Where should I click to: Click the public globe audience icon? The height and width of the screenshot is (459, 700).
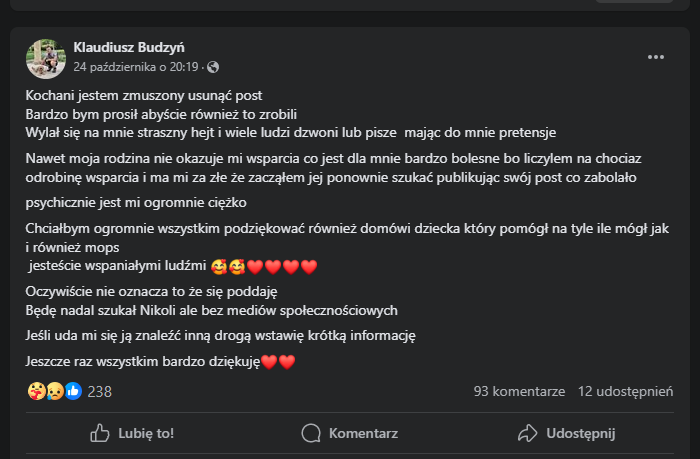click(x=212, y=67)
